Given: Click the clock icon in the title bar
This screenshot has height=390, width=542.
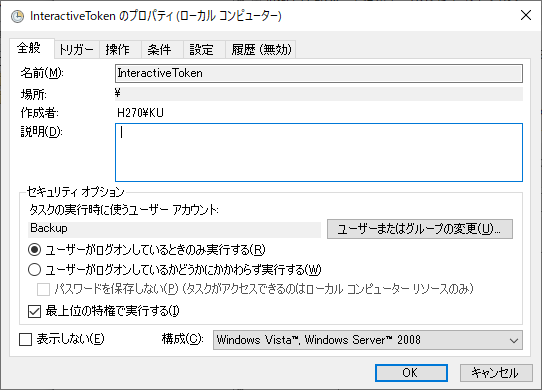Looking at the screenshot, I should (17, 16).
